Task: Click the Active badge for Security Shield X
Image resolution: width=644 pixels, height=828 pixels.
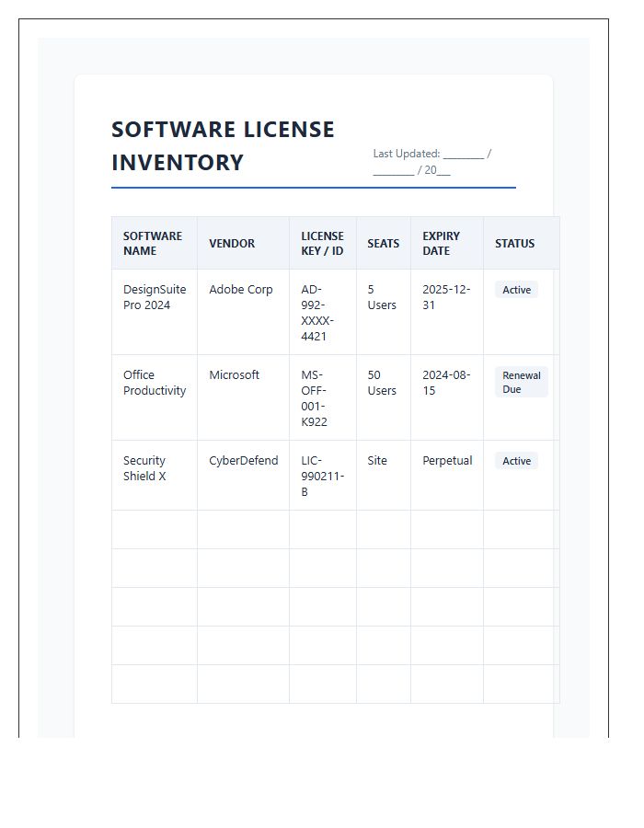Action: (x=516, y=461)
